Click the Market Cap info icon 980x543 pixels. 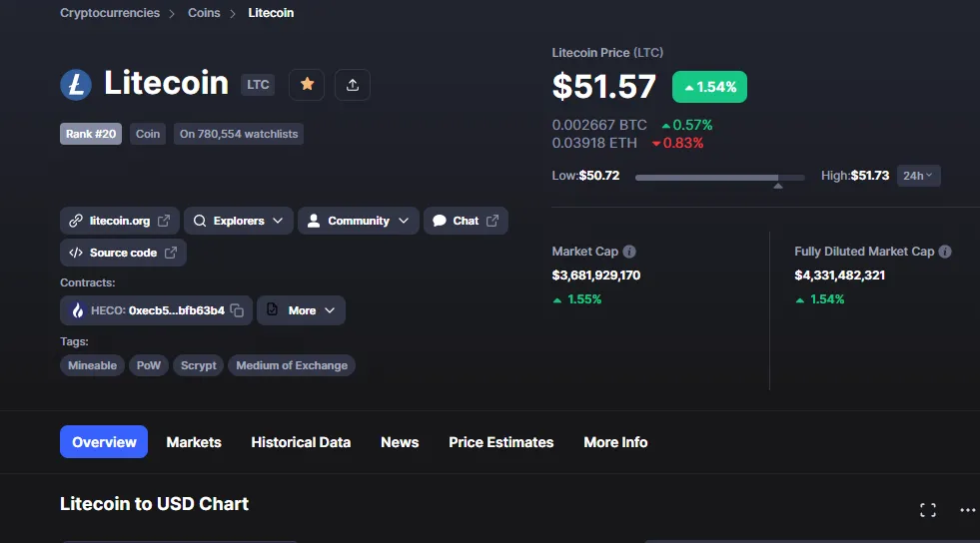coord(629,252)
